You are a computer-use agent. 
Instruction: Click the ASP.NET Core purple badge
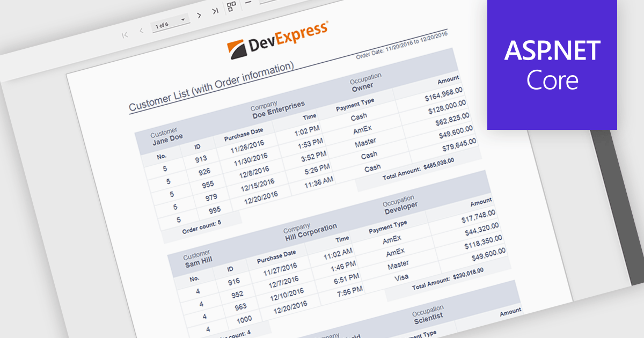pos(552,64)
